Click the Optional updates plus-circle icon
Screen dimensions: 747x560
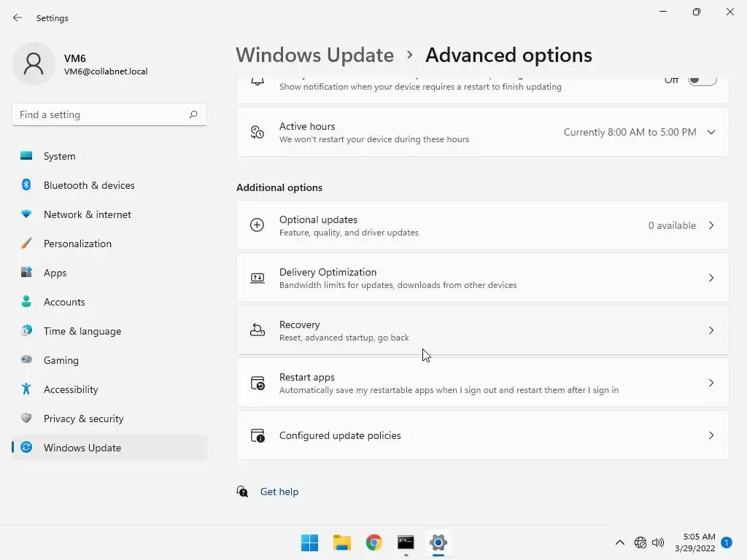[x=258, y=225]
